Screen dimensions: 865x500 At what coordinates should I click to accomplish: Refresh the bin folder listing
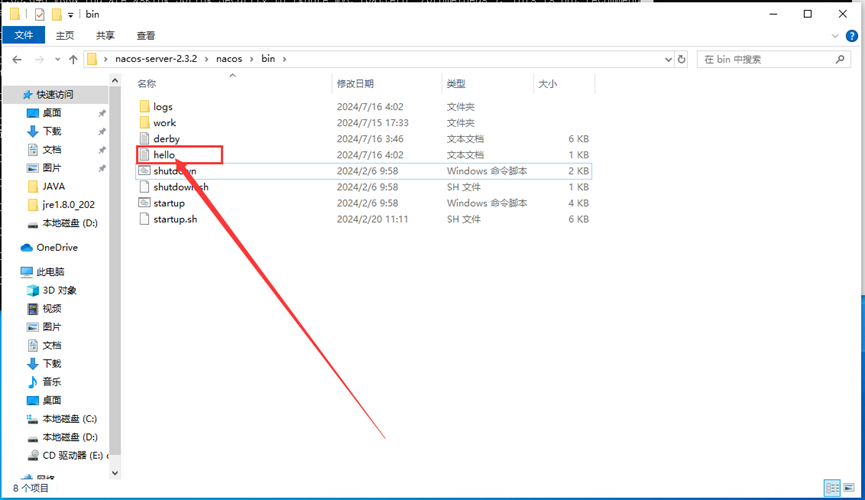(682, 59)
